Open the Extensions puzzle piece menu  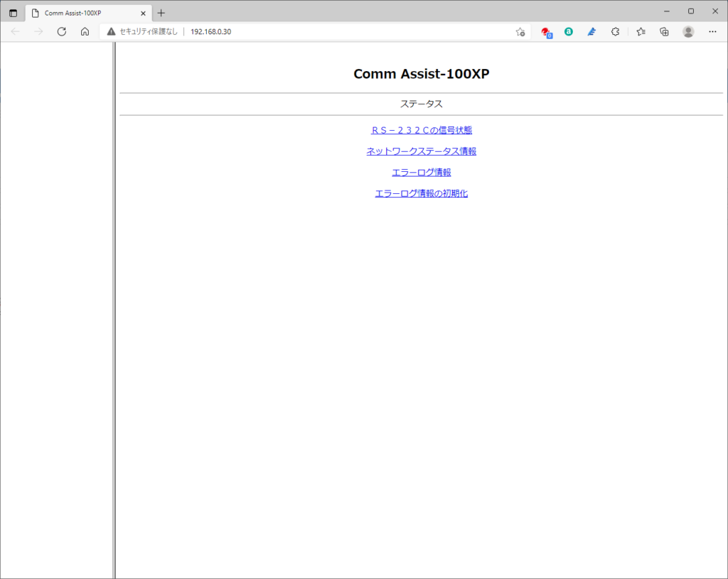coord(616,31)
